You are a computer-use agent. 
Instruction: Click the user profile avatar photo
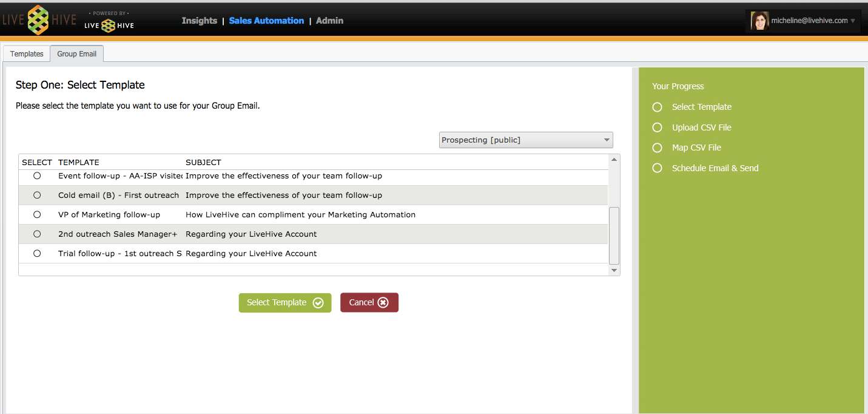coord(759,21)
